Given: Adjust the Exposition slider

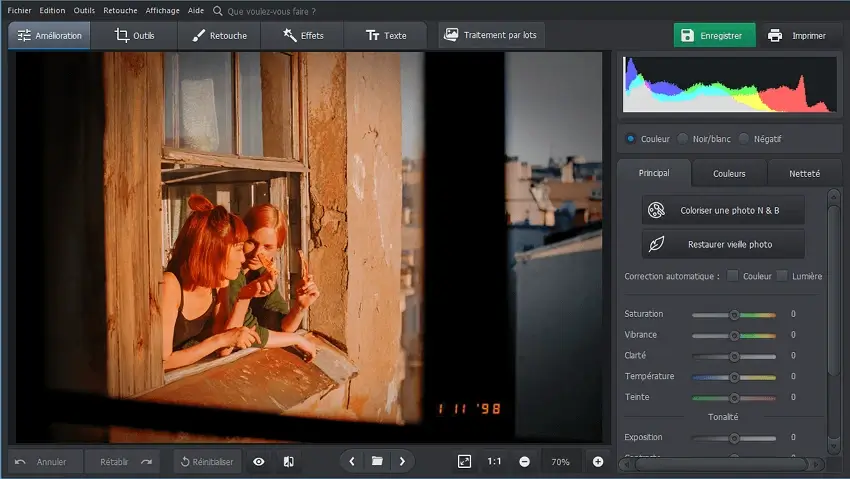Looking at the screenshot, I should pos(734,438).
